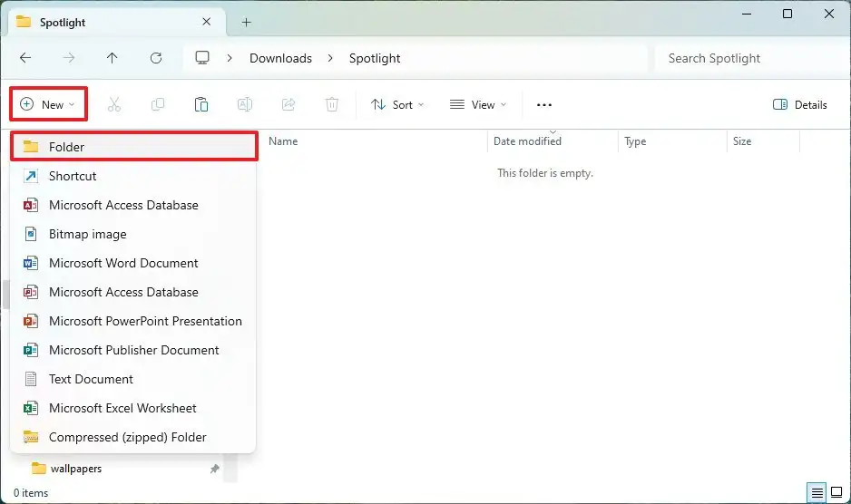Click the Rename icon in toolbar
This screenshot has height=504, width=851.
(x=245, y=104)
